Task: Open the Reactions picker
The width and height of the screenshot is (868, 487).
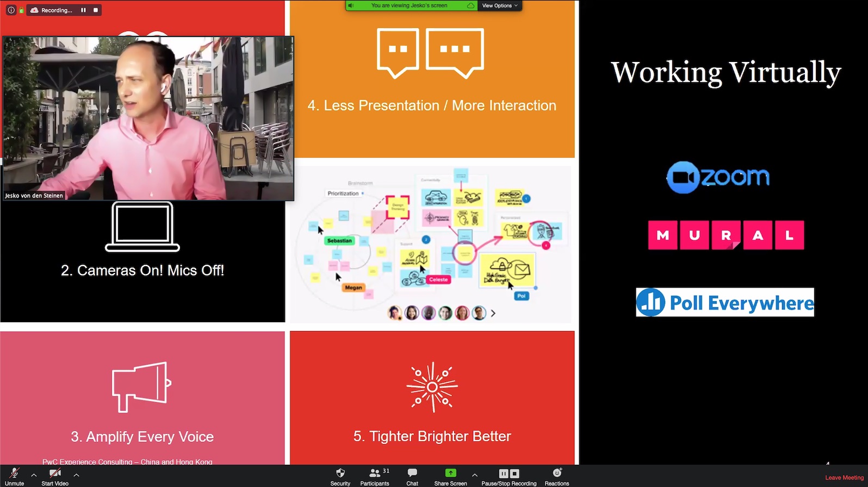Action: [x=557, y=476]
